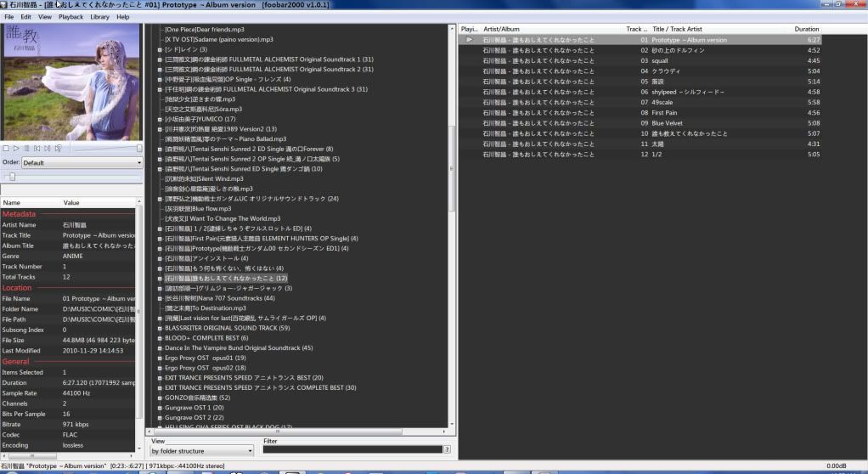Click the Bitrate value '971 kbps'

pyautogui.click(x=76, y=424)
